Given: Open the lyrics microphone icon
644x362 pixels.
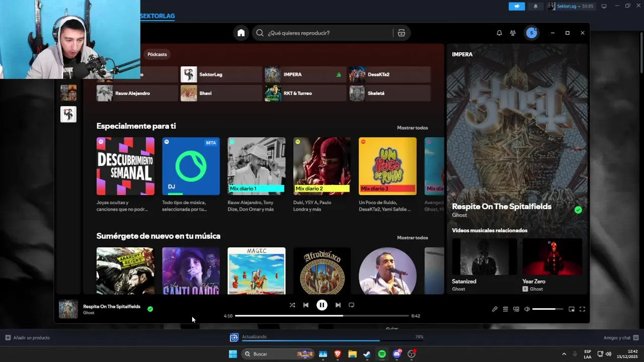Looking at the screenshot, I should [x=495, y=309].
